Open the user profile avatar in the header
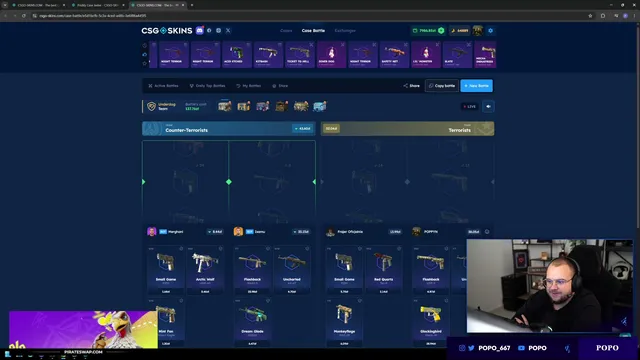This screenshot has height=360, width=640. pyautogui.click(x=478, y=31)
